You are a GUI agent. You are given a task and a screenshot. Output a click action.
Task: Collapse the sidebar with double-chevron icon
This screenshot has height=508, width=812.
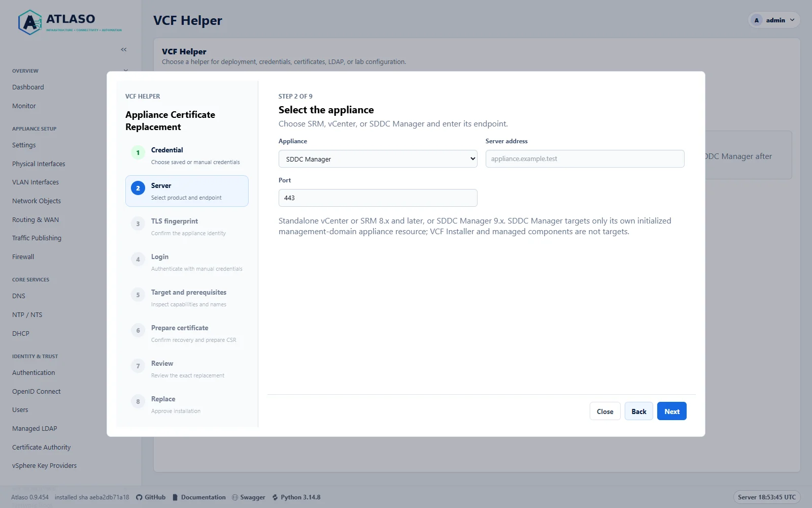(124, 49)
